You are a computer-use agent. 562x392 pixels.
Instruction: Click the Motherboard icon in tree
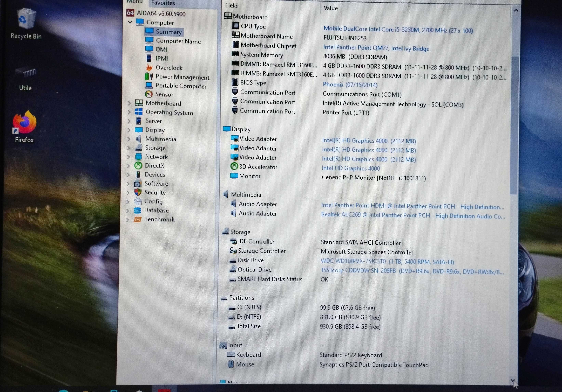139,103
